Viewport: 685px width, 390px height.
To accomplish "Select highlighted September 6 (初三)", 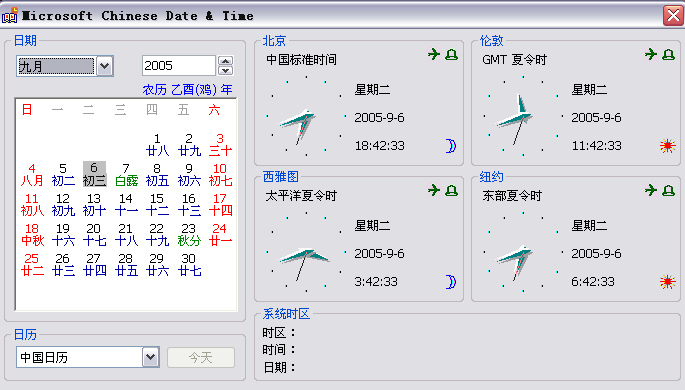I will pyautogui.click(x=94, y=174).
